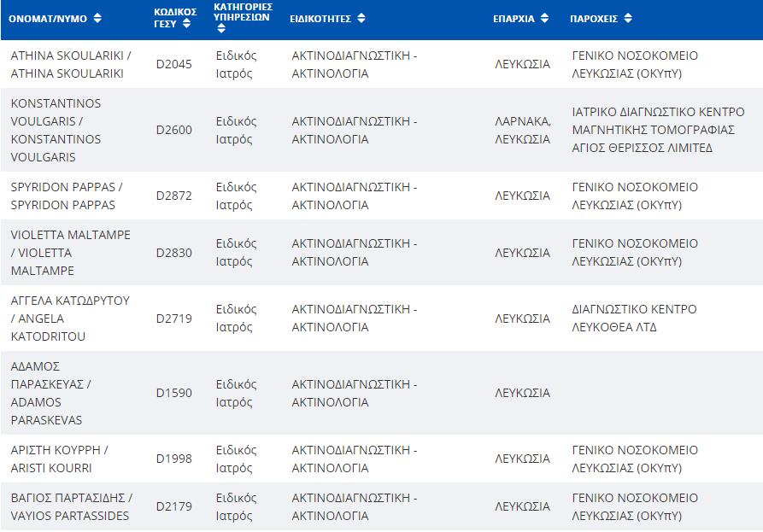
Task: Click the ΟΝΟΜΑΤ/ΝΥΜΟ column header
Action: click(x=48, y=19)
